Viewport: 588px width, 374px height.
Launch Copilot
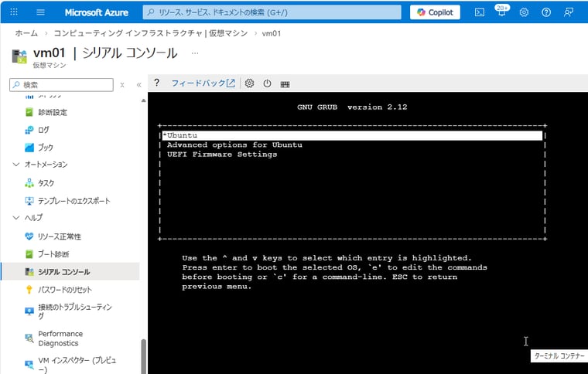(435, 12)
